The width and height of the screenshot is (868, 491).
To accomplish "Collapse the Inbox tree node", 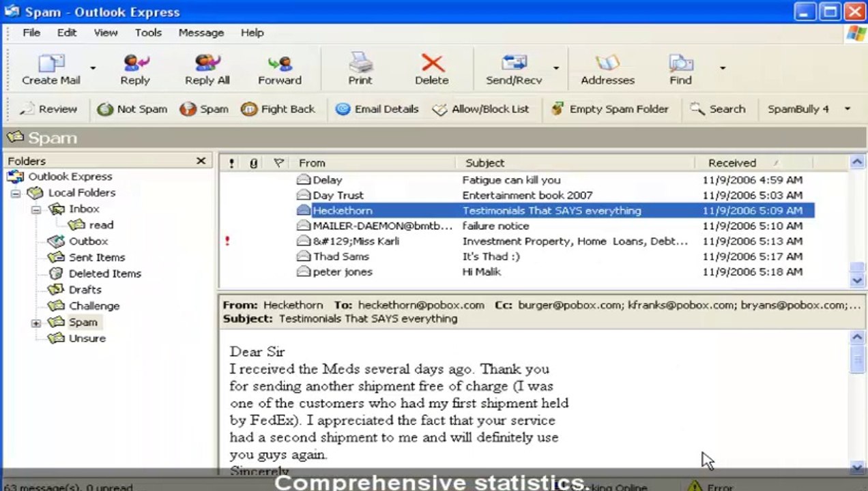I will tap(36, 209).
